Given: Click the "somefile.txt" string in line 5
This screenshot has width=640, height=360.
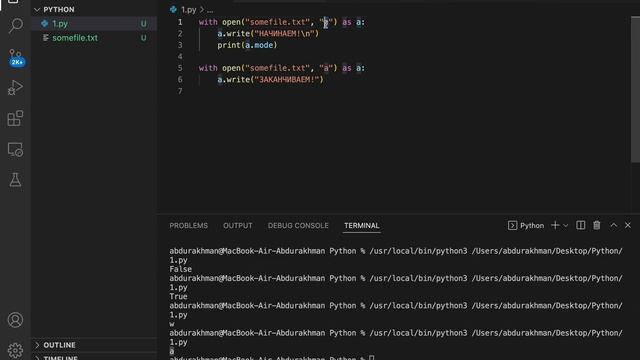Looking at the screenshot, I should tap(277, 68).
